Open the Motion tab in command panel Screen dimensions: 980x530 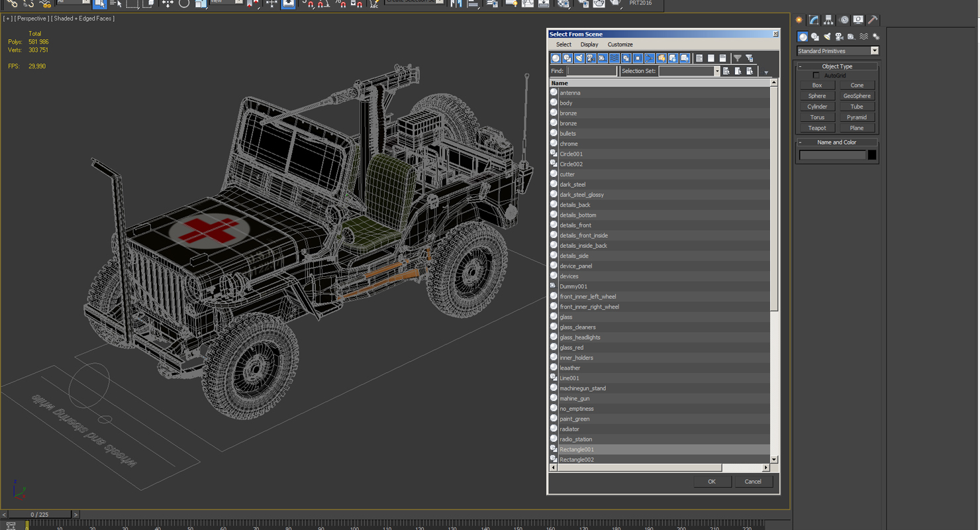(x=844, y=20)
